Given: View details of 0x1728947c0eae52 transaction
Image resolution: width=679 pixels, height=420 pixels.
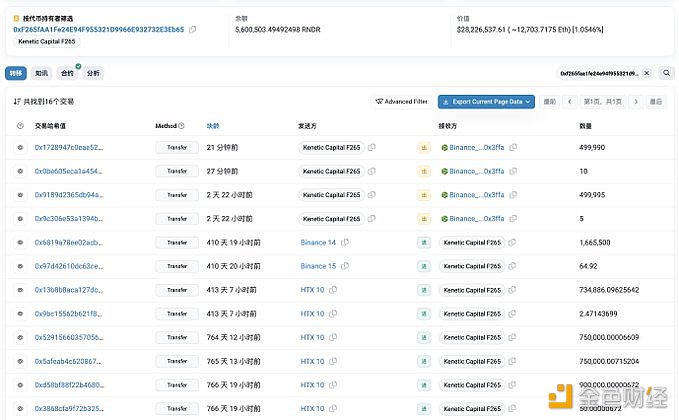Looking at the screenshot, I should point(20,148).
